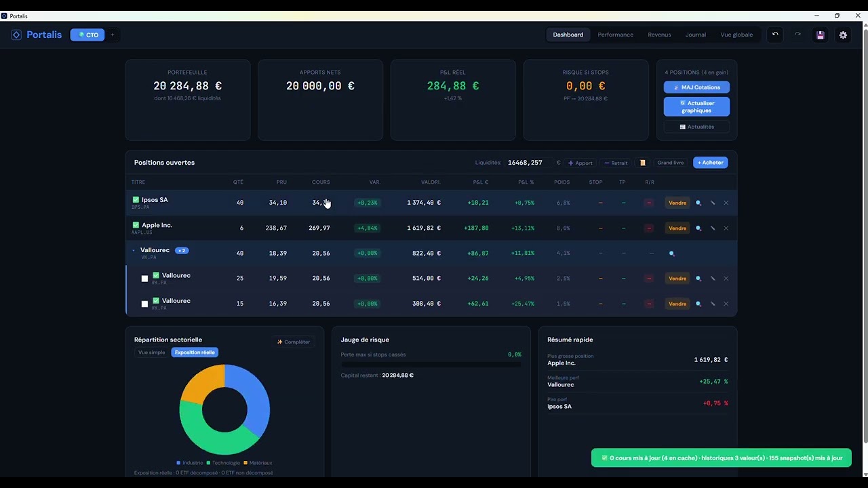868x488 pixels.
Task: Edit the 25-share Vallourec lot
Action: [x=713, y=279]
